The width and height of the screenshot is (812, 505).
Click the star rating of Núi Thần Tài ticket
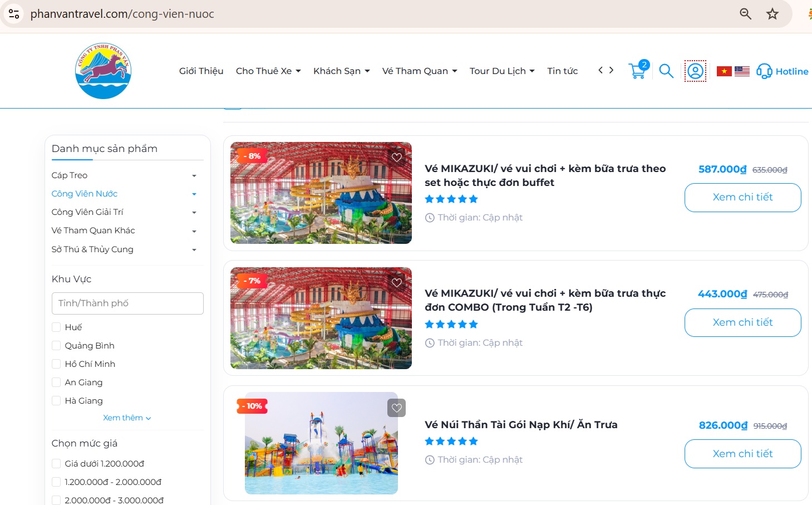pyautogui.click(x=451, y=441)
